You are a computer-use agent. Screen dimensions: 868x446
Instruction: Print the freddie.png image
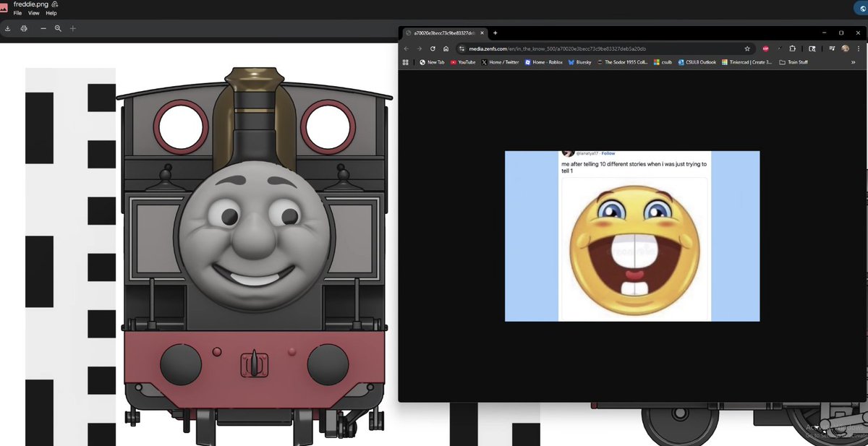[24, 28]
